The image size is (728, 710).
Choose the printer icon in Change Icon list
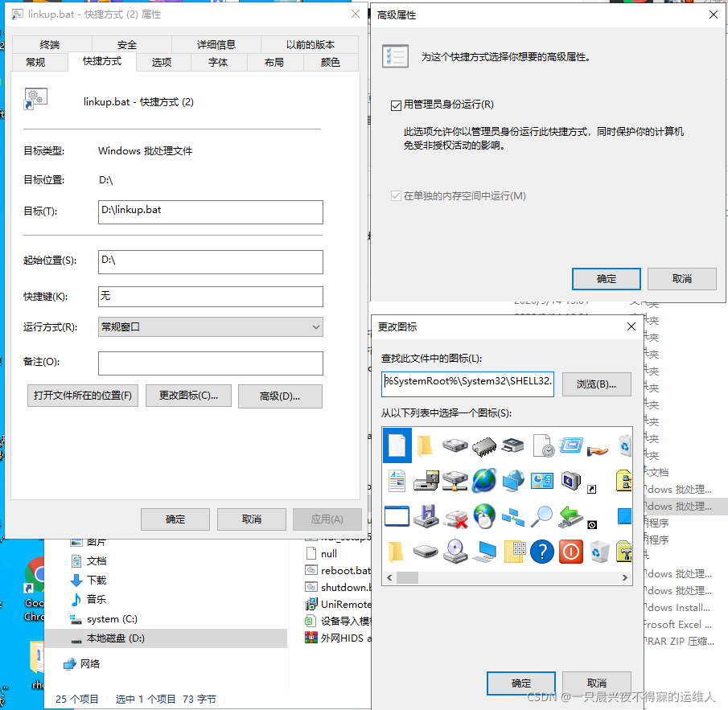coord(513,445)
